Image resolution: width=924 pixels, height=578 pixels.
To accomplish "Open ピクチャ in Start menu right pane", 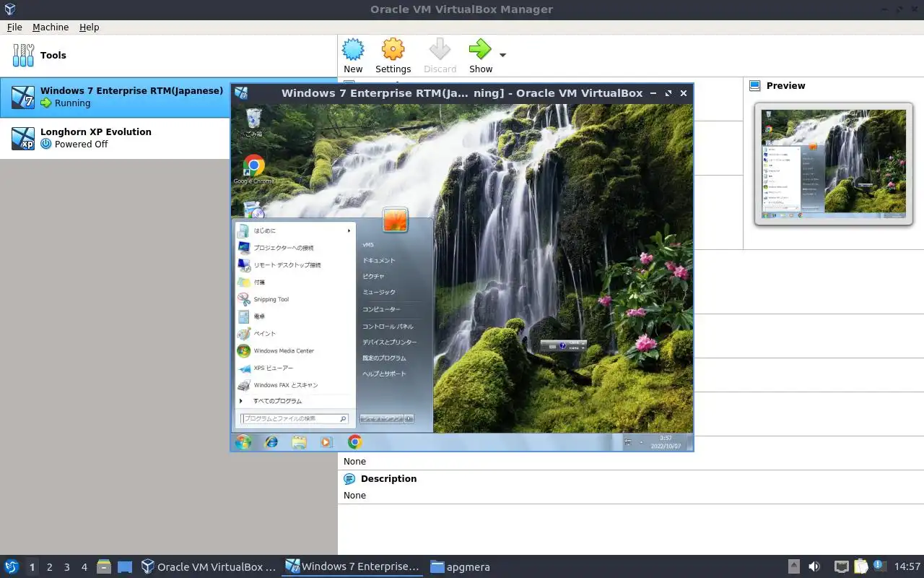I will (373, 277).
